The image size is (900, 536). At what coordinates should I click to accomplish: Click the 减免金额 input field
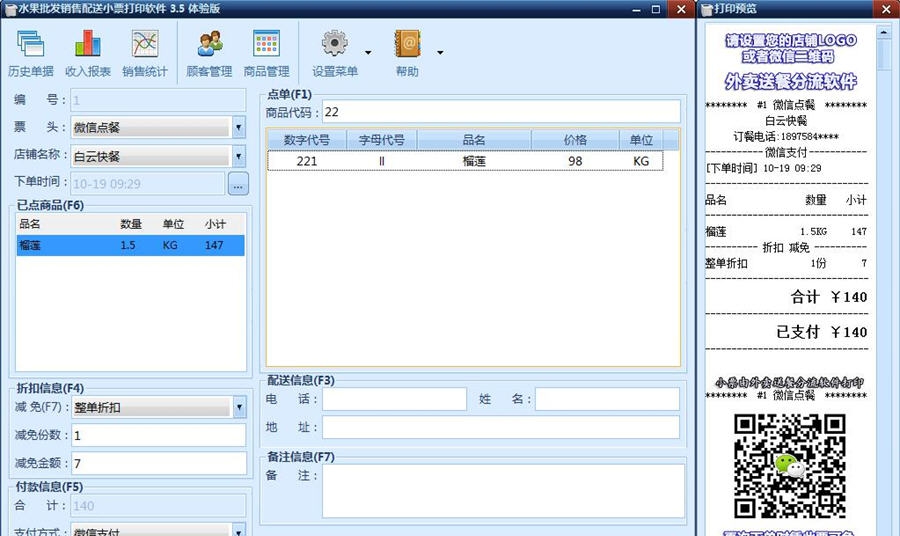[x=159, y=463]
